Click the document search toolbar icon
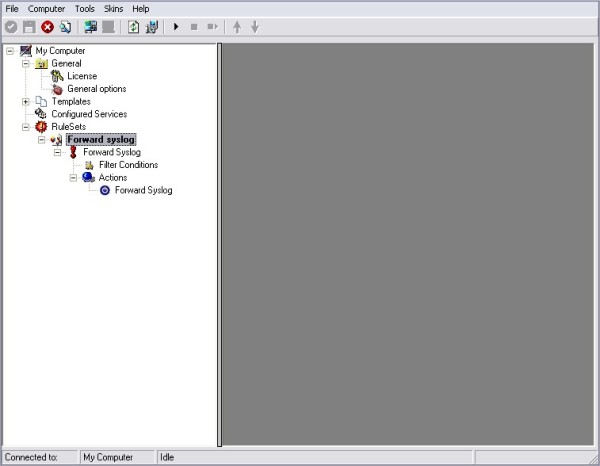600x466 pixels. 65,27
